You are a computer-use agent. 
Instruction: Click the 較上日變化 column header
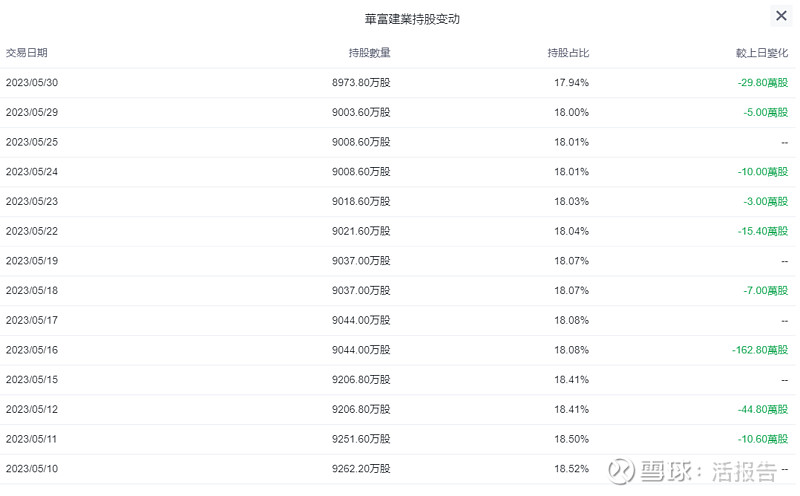(762, 53)
